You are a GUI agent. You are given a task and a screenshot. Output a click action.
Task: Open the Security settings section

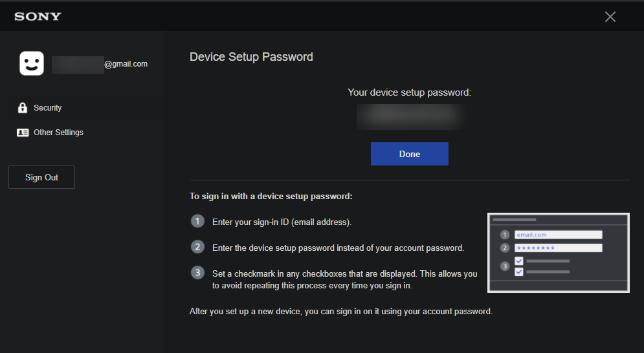click(48, 108)
